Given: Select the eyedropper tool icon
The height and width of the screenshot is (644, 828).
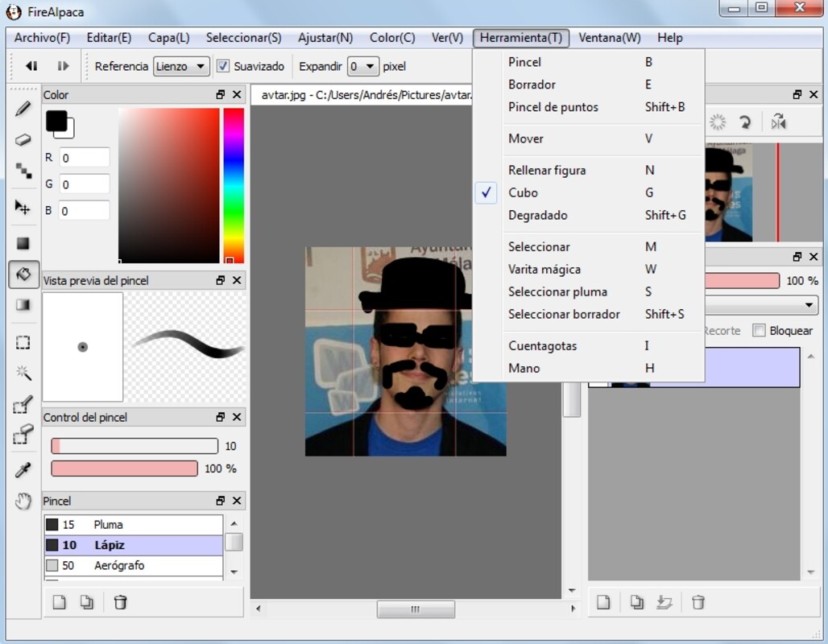Looking at the screenshot, I should click(x=23, y=470).
